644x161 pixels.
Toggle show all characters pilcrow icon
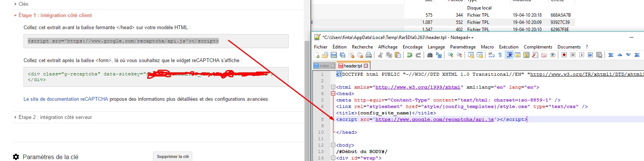[500, 55]
